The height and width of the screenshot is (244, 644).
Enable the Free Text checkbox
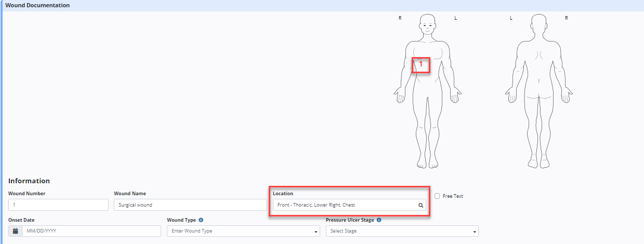[x=437, y=196]
